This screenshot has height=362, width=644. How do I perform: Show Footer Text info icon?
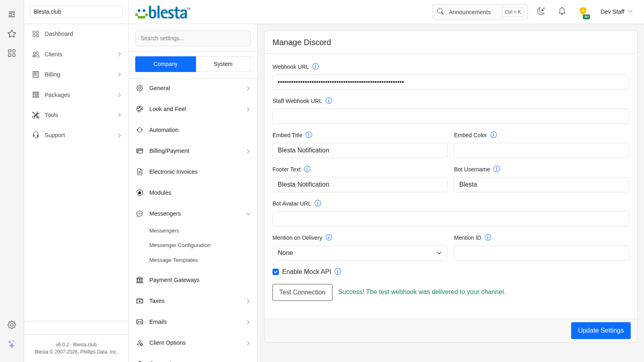[307, 169]
